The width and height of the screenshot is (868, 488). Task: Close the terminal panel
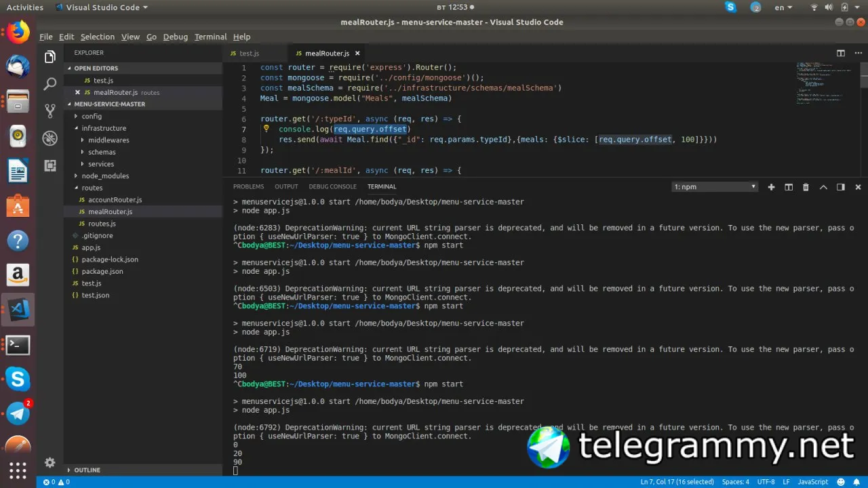[858, 187]
